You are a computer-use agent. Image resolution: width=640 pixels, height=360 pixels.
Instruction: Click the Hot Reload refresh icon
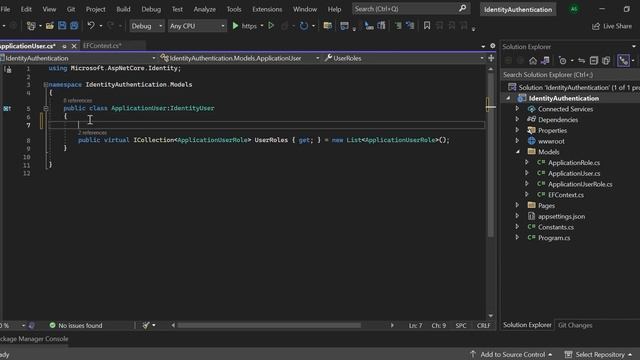(x=304, y=26)
